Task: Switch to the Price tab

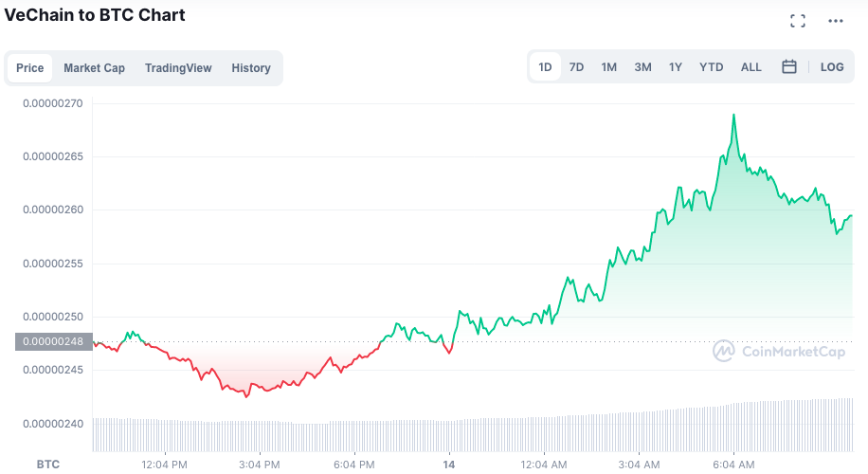Action: pos(30,68)
